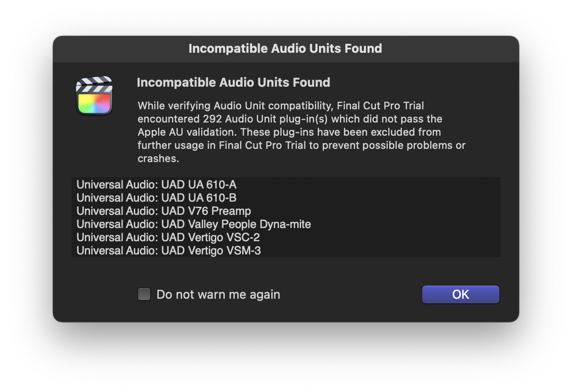Select UAD UA 610-A in the list
Image resolution: width=572 pixels, height=392 pixels.
tap(156, 184)
